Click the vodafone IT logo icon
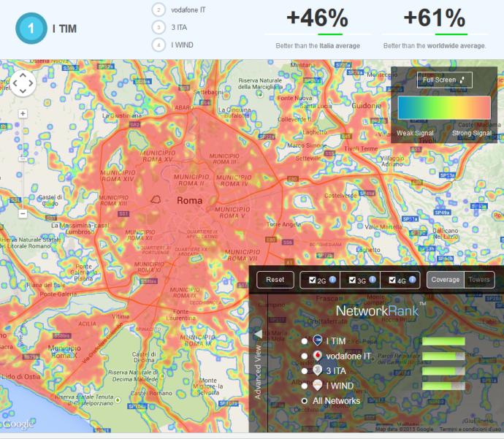Screen dimensions: 504x439 click(x=318, y=355)
